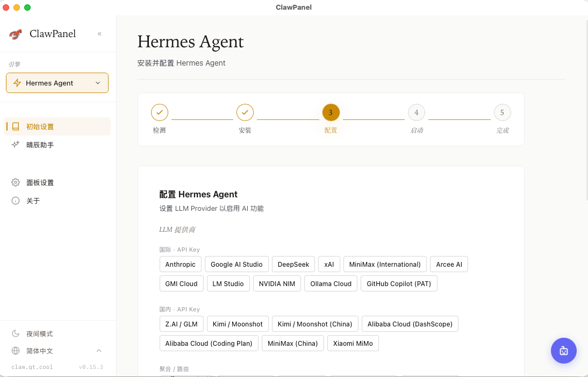Select the Alibaba Cloud (Coding Plan) provider
The image size is (588, 377).
tap(209, 343)
